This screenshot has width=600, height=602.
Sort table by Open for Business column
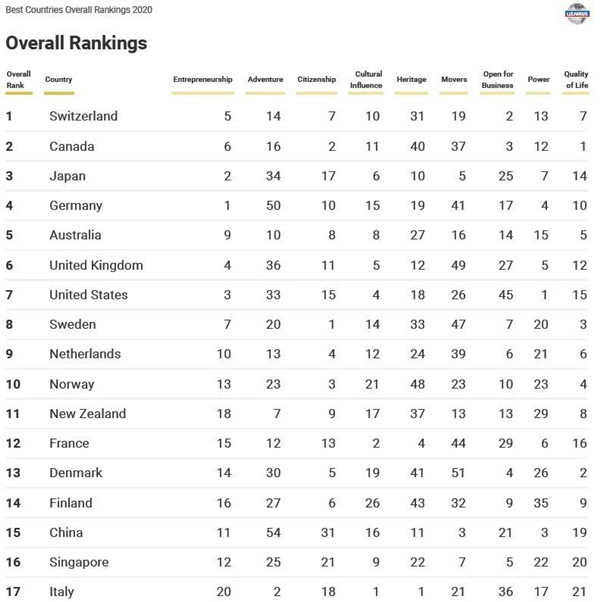(x=498, y=79)
